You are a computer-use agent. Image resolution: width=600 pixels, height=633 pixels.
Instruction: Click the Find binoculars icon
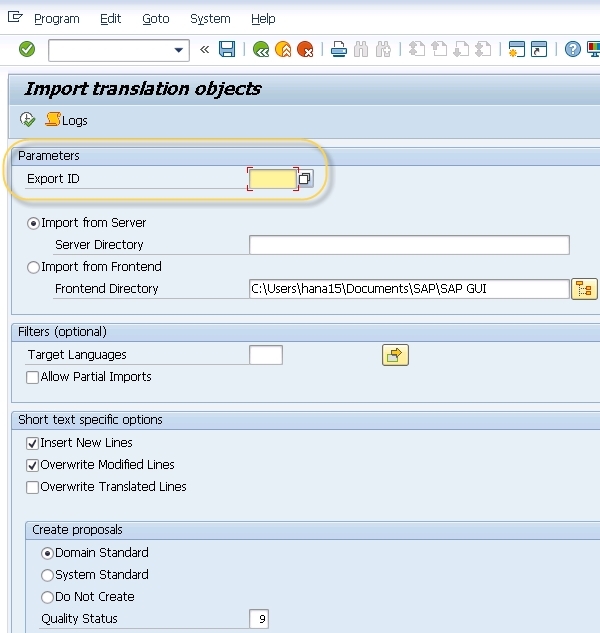(x=361, y=50)
